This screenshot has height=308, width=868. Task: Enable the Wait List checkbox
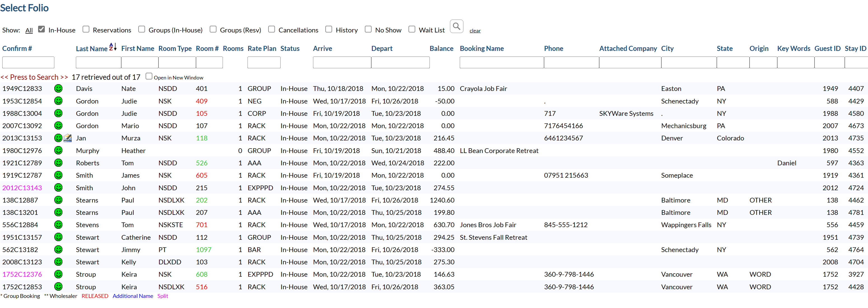pos(412,29)
